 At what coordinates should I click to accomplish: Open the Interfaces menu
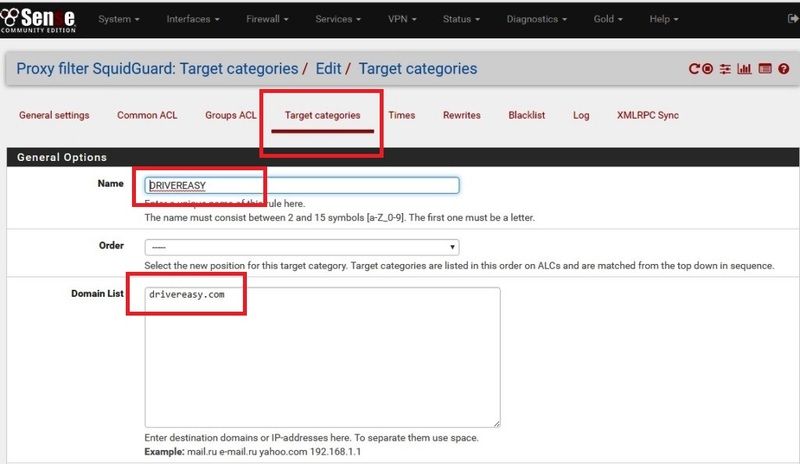click(x=193, y=19)
